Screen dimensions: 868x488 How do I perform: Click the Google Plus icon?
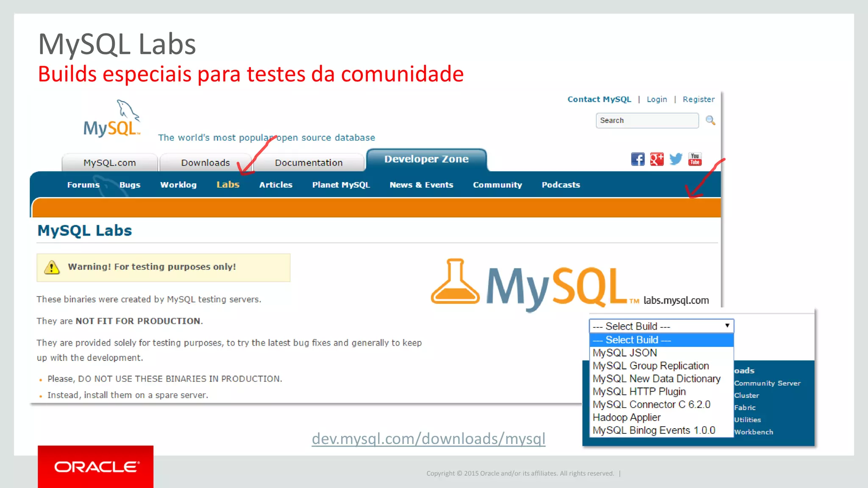click(657, 159)
